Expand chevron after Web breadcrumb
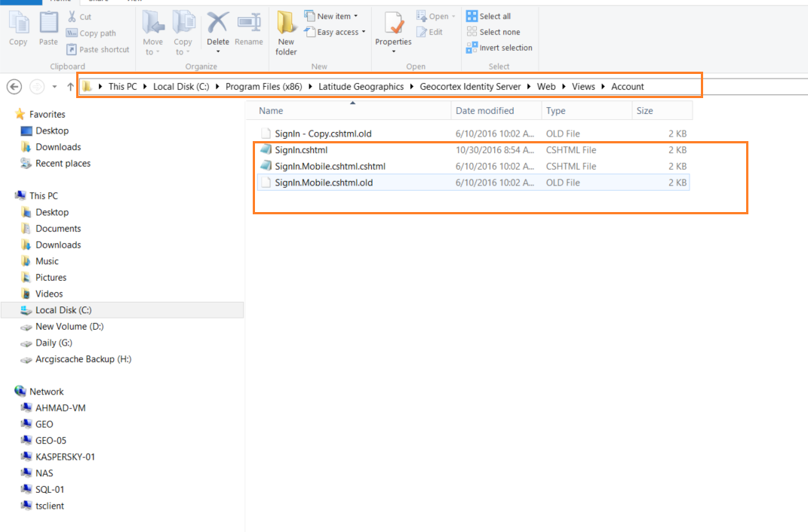 (564, 87)
